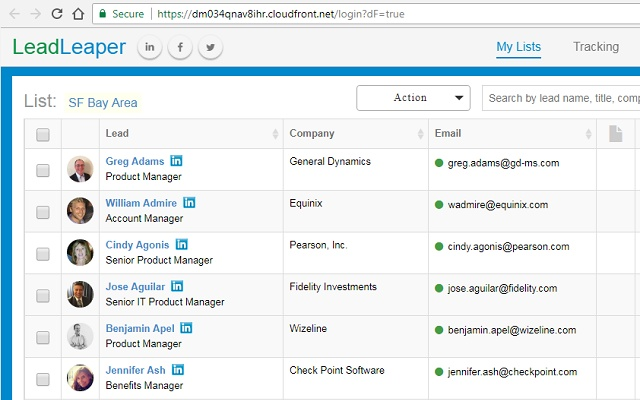Screen dimensions: 640x400
Task: Open Jennifer Ash's LinkedIn icon
Action: (178, 369)
